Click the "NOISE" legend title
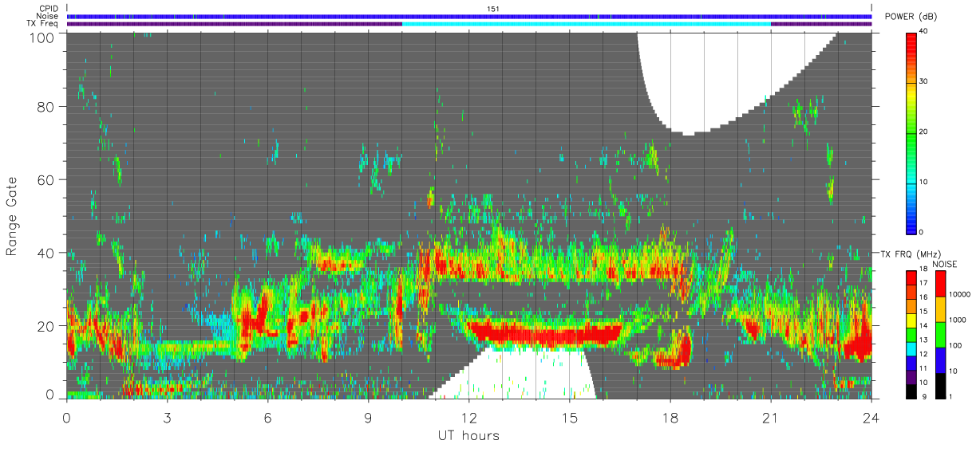Viewport: 980px width, 452px height. [x=945, y=264]
